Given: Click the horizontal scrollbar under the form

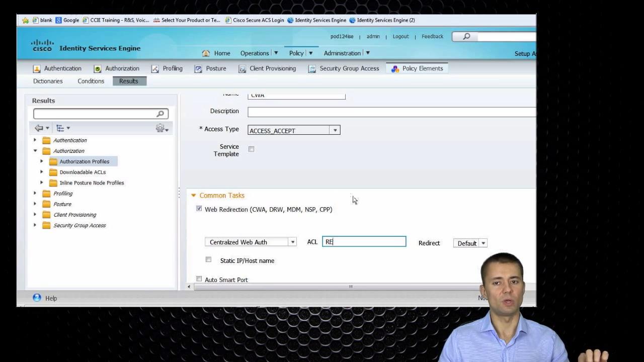Looking at the screenshot, I should (351, 287).
